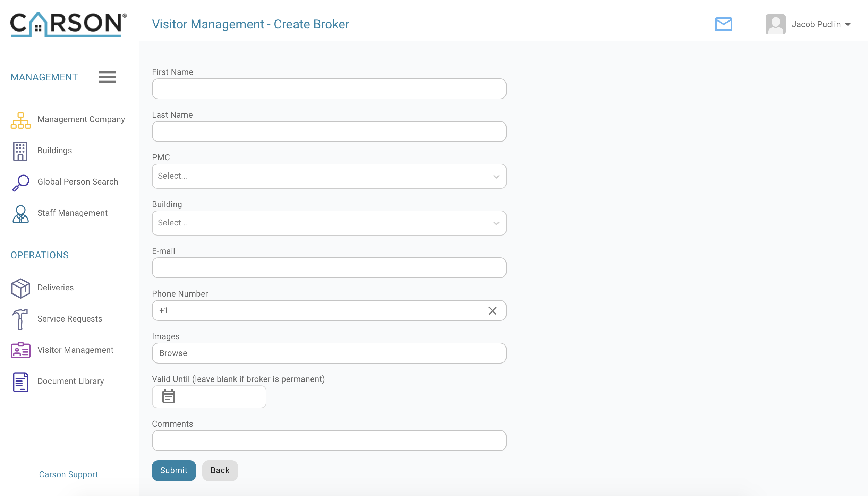This screenshot has height=496, width=868.
Task: Click the MANAGEMENT section heading
Action: [44, 77]
